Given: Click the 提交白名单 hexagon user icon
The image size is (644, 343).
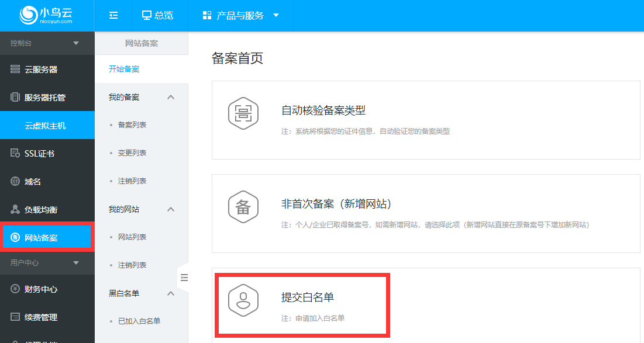Looking at the screenshot, I should point(242,300).
